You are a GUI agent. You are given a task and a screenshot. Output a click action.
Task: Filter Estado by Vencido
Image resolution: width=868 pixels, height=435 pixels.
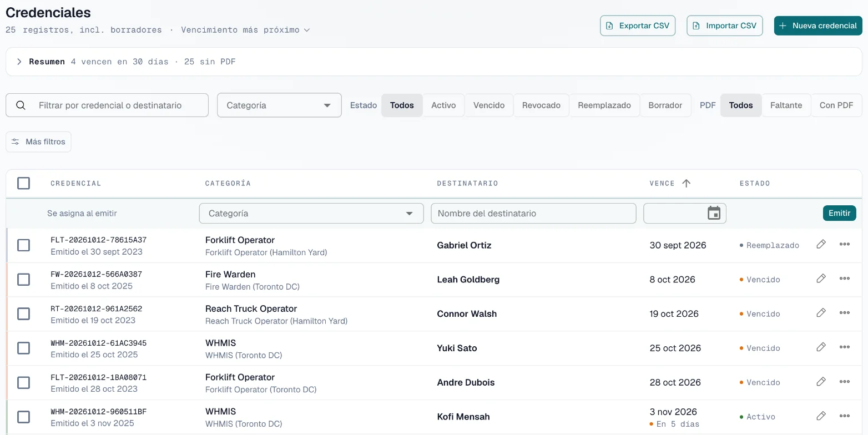489,105
